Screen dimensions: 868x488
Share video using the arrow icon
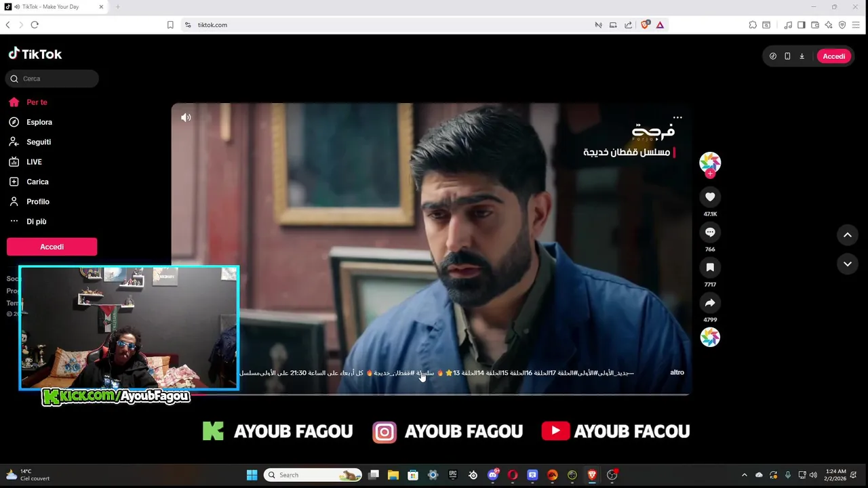(710, 302)
